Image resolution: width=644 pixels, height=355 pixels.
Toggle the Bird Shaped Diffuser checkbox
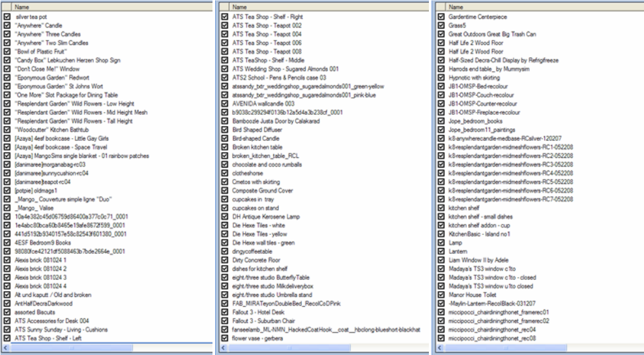point(225,130)
